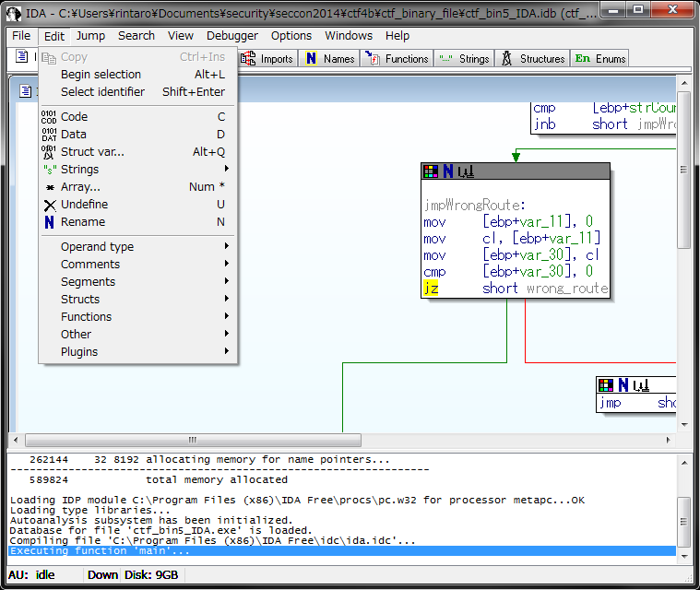Open the Debugger menu

coord(231,36)
